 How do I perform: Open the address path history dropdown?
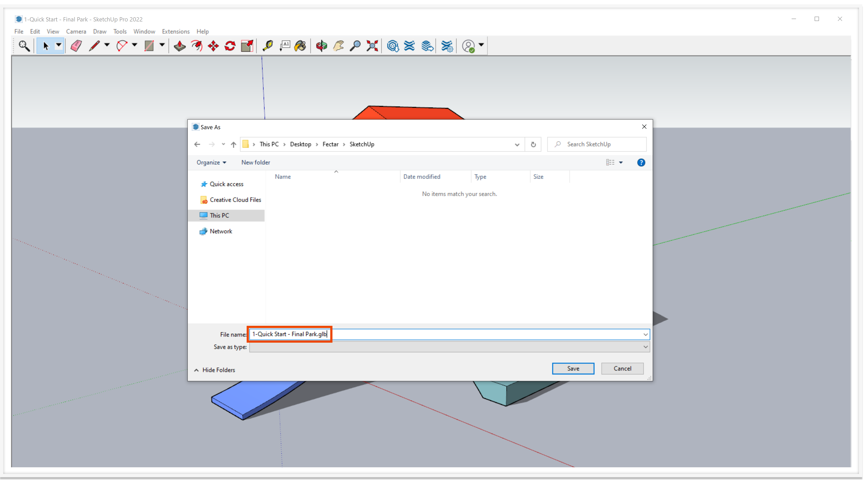[517, 145]
